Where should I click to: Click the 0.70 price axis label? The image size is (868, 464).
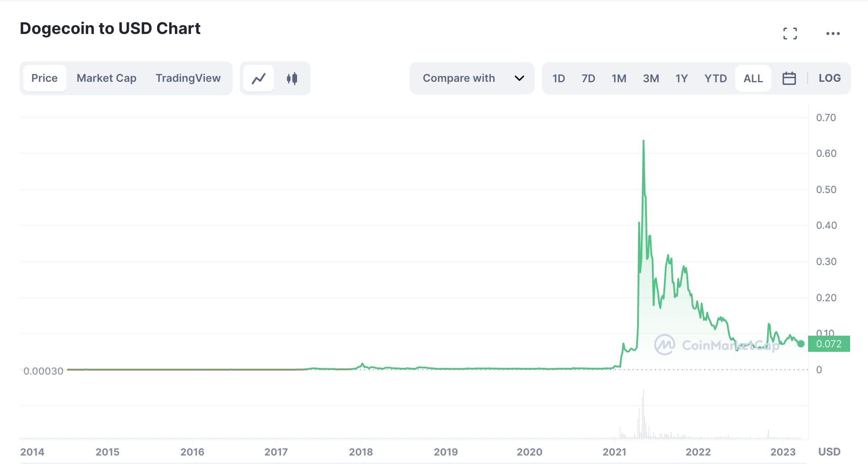point(826,118)
